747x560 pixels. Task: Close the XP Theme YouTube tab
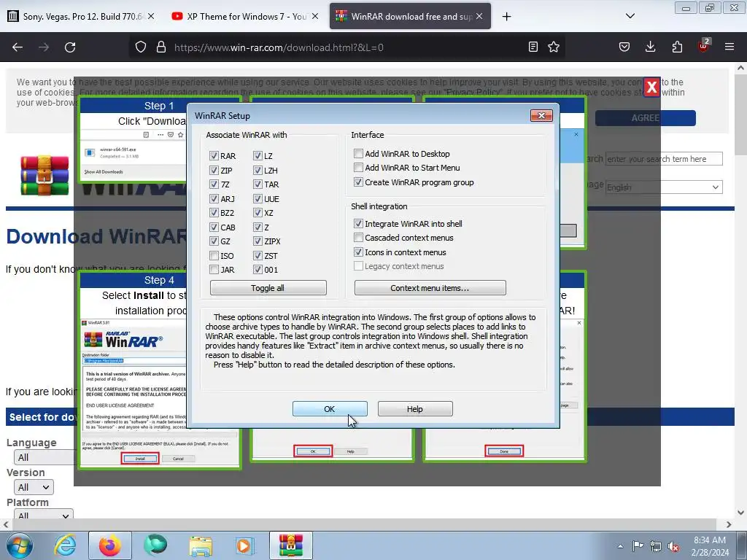pos(315,16)
